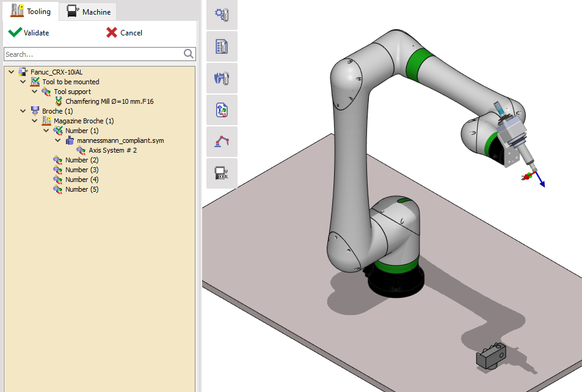The width and height of the screenshot is (582, 392).
Task: Collapse the mannessmann_compliant.sym node
Action: (58, 140)
